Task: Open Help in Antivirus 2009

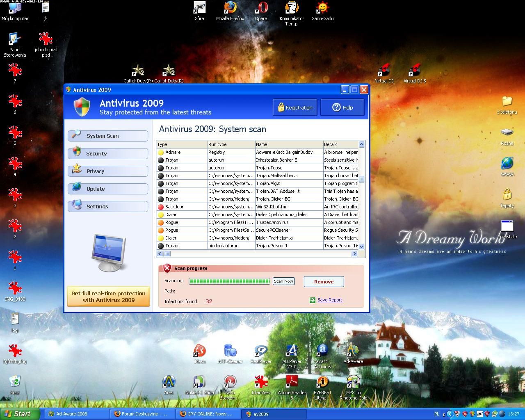Action: [x=342, y=107]
